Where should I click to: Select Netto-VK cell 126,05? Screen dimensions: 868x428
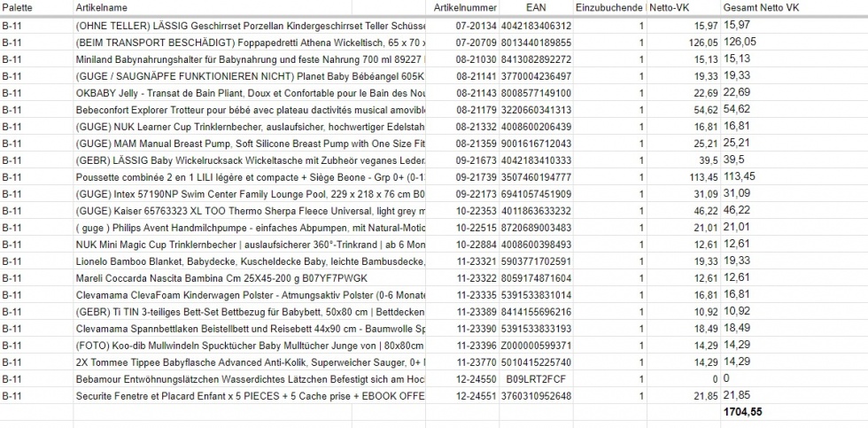[683, 42]
